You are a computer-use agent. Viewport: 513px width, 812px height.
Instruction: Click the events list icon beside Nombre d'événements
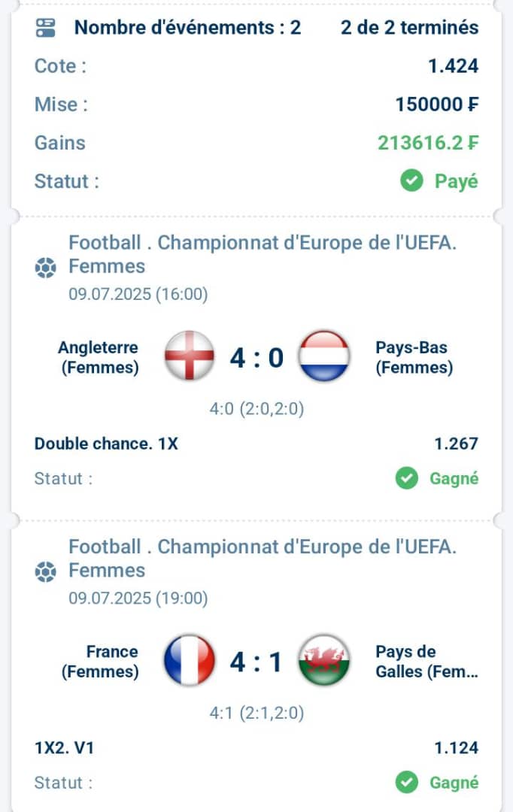click(45, 28)
